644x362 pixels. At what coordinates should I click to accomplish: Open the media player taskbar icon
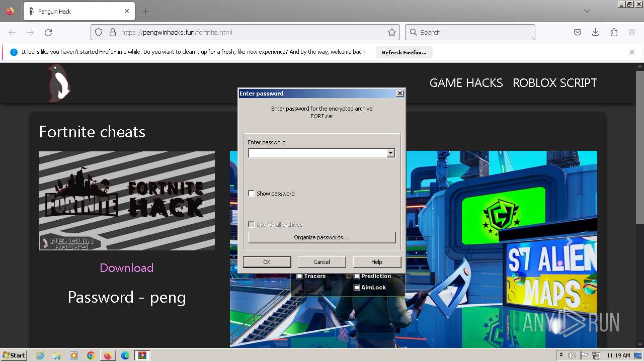pos(74,355)
